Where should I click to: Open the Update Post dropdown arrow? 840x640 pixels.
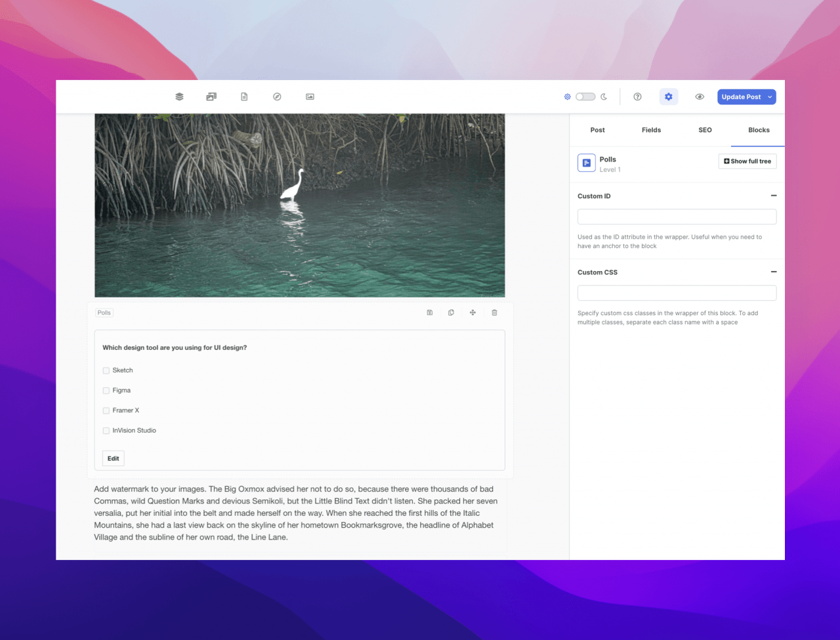pyautogui.click(x=770, y=97)
